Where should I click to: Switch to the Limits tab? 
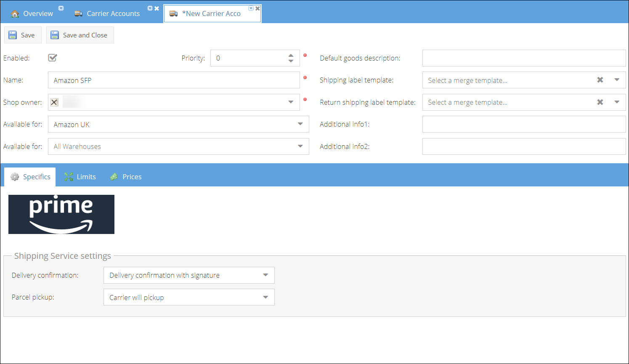click(80, 177)
